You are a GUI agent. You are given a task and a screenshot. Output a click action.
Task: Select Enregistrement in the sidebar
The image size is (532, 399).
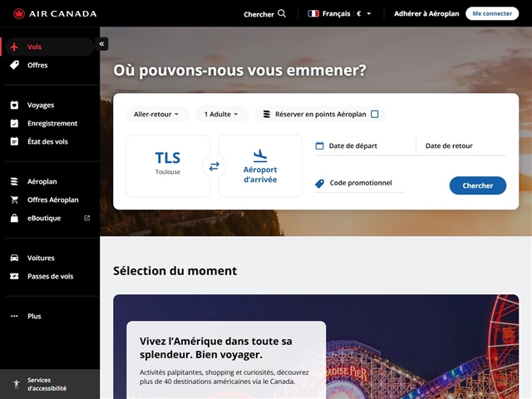pos(52,123)
